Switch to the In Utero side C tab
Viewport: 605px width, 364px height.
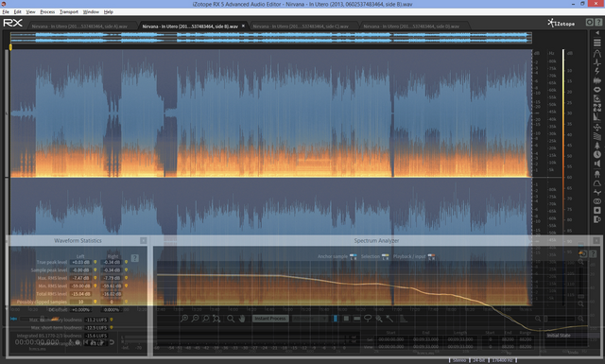coord(301,26)
